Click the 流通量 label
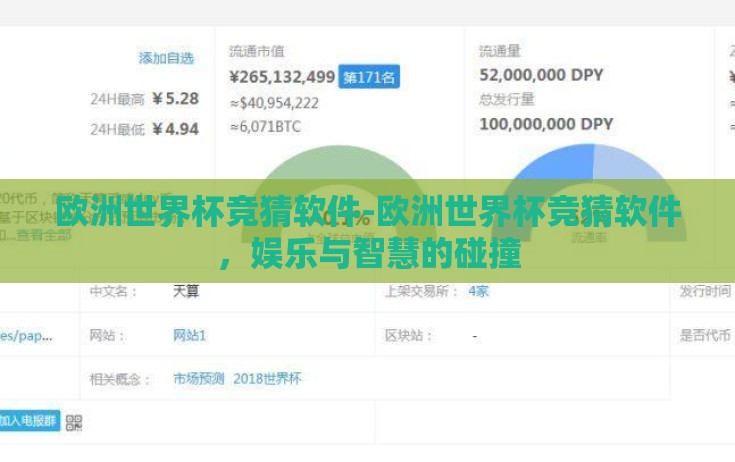 tap(500, 51)
